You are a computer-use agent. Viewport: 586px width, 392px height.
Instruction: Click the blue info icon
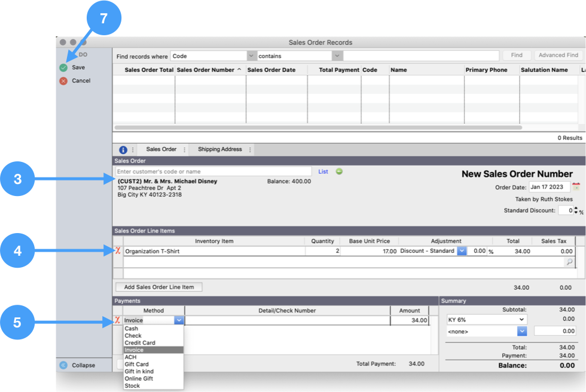tap(123, 150)
